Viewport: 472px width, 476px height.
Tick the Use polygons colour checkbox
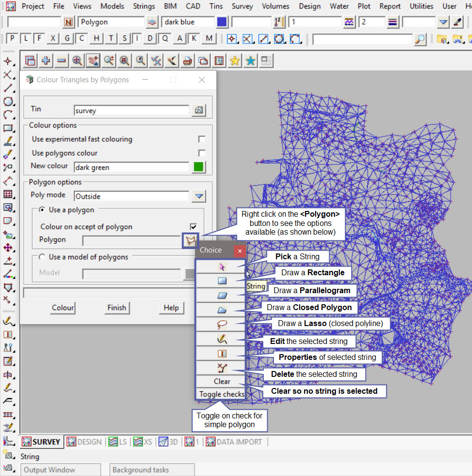pyautogui.click(x=202, y=153)
